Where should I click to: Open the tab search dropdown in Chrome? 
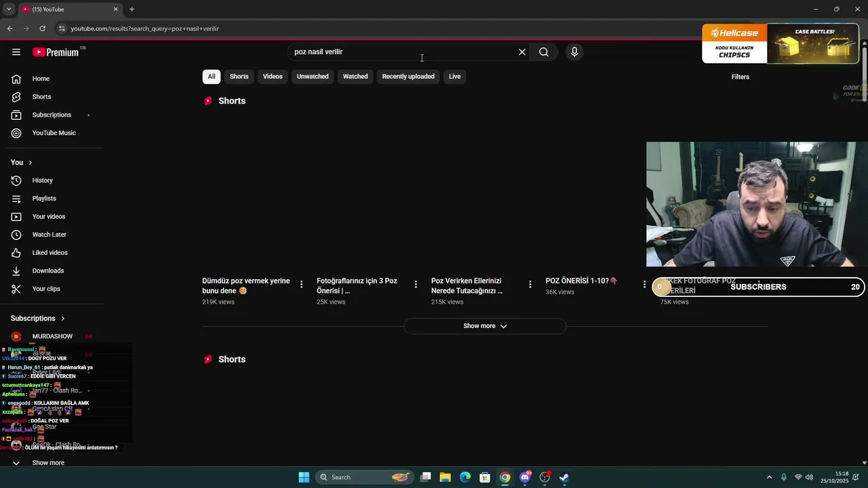[9, 9]
